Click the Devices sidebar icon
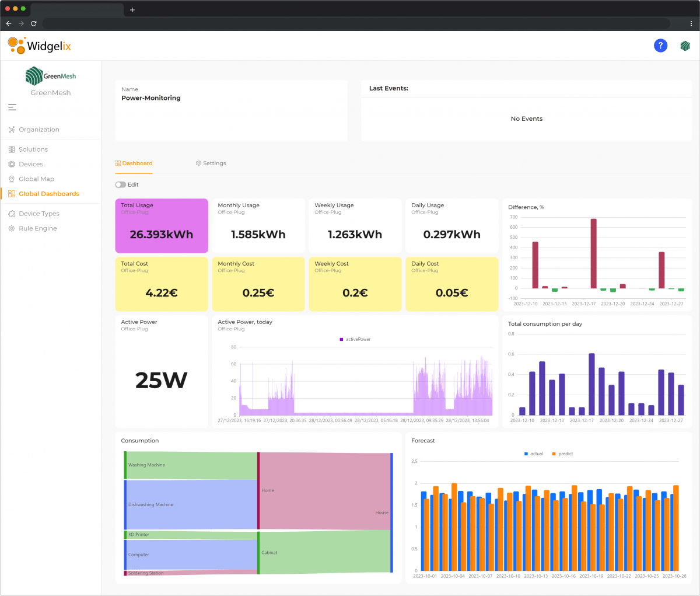This screenshot has width=700, height=596. coord(12,164)
